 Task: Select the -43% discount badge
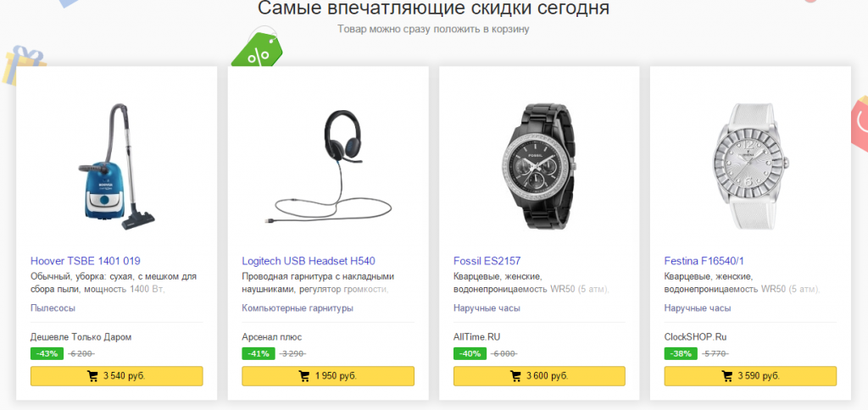[47, 353]
